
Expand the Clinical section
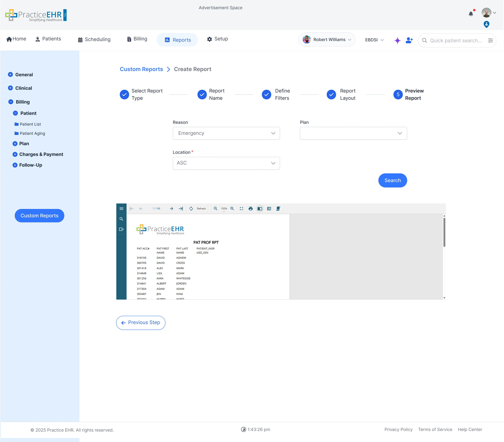(10, 88)
